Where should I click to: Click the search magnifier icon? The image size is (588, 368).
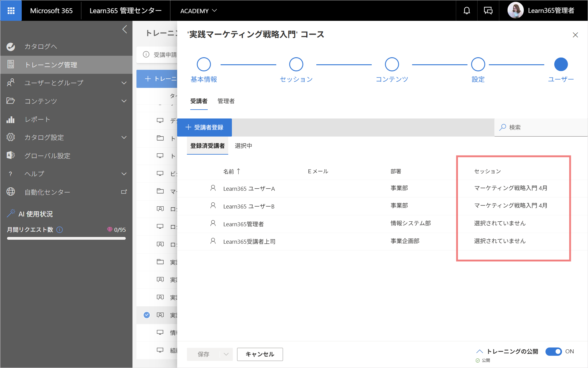pos(503,127)
